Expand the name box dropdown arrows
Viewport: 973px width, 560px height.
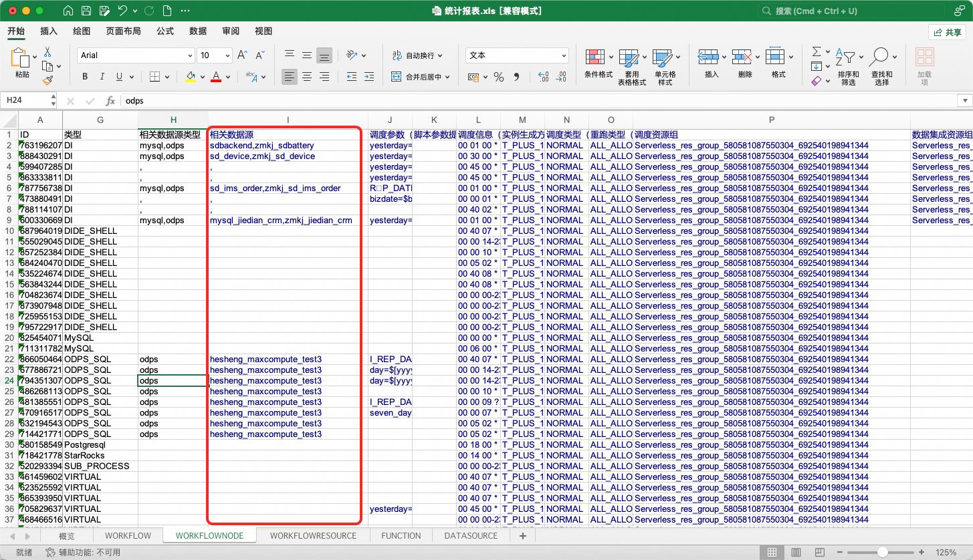(x=53, y=101)
